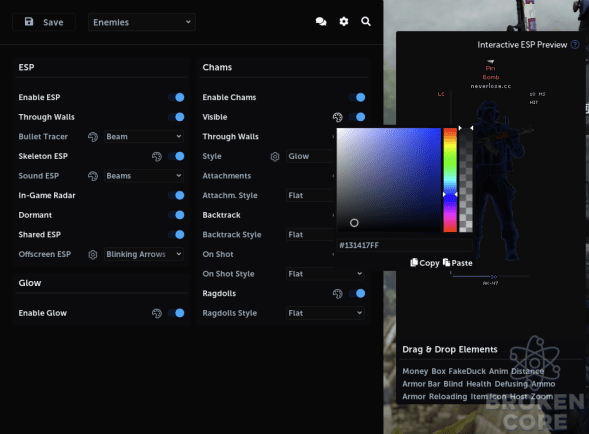This screenshot has height=434, width=589.
Task: Expand the Bullet Tracer Beam dropdown
Action: pos(143,137)
